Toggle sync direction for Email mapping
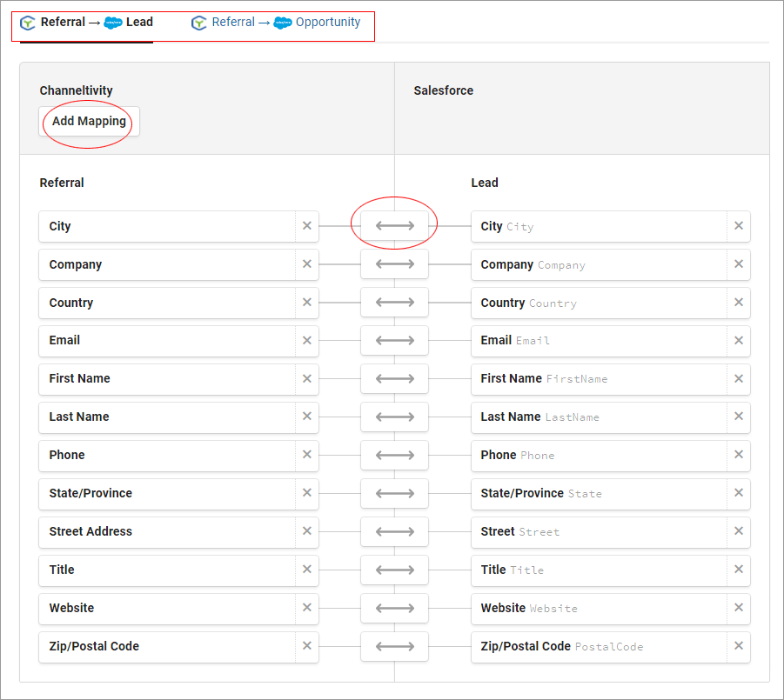The width and height of the screenshot is (784, 700). coord(394,341)
